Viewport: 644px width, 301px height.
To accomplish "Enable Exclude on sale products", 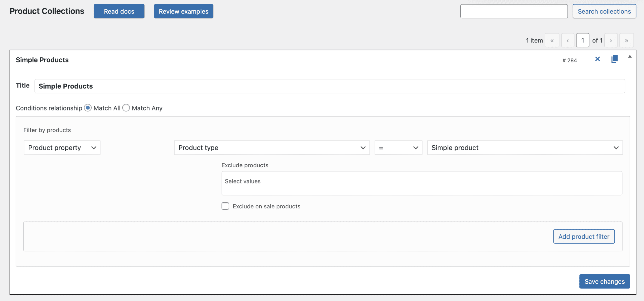I will (x=225, y=206).
